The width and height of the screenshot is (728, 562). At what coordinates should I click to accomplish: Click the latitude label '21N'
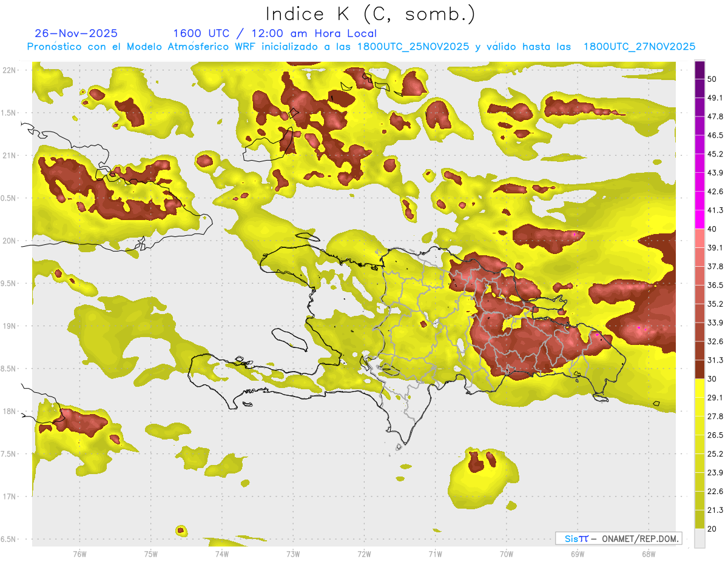9,155
